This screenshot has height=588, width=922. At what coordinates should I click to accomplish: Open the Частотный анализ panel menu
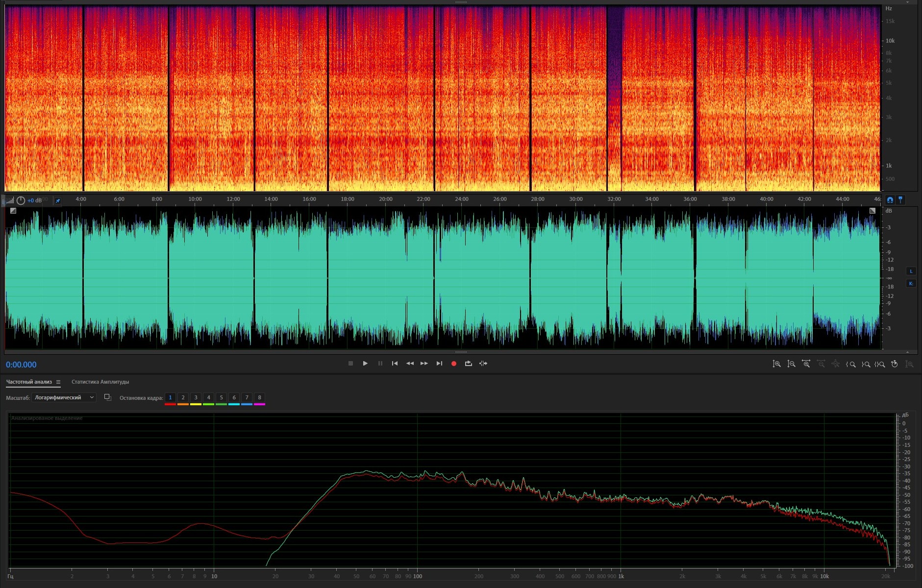tap(58, 382)
